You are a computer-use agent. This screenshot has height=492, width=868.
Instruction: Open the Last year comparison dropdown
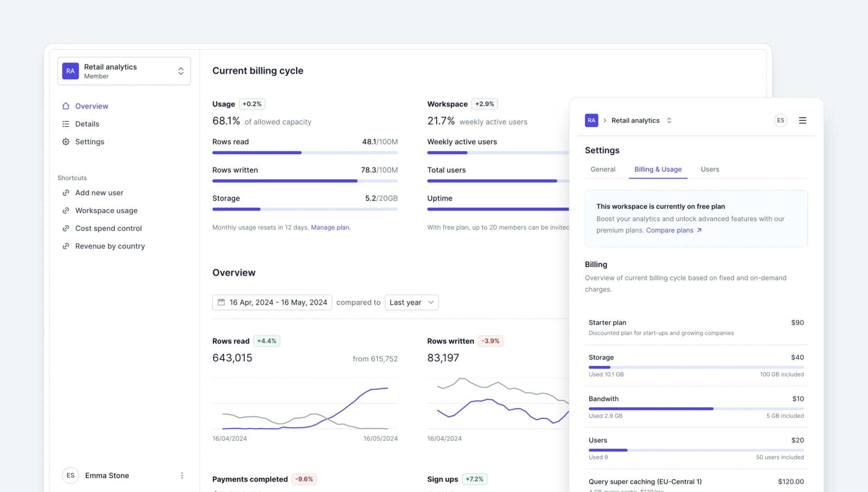coord(411,302)
